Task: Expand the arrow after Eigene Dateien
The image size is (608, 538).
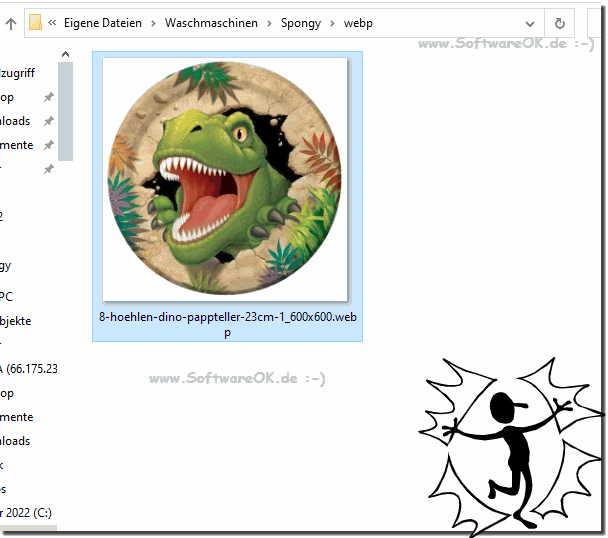Action: [x=153, y=24]
